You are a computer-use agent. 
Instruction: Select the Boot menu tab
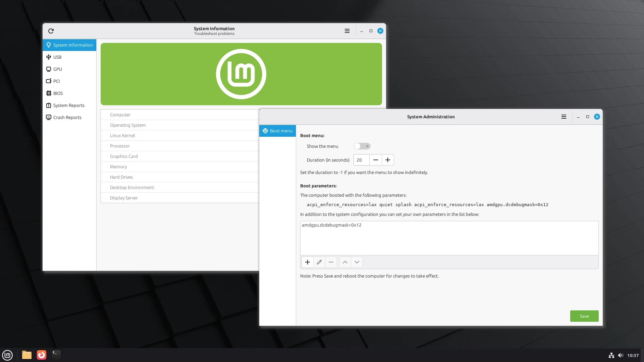pos(277,131)
